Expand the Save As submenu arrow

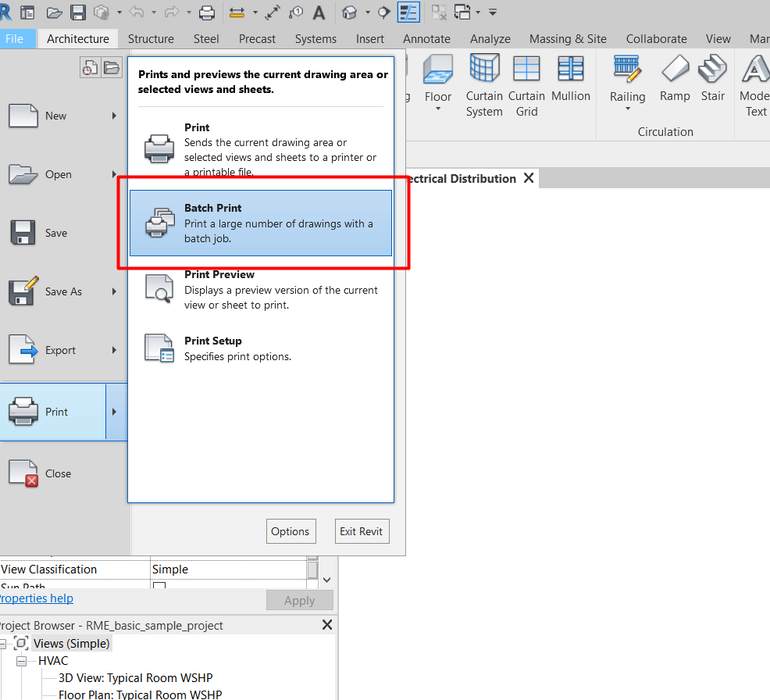pos(114,291)
